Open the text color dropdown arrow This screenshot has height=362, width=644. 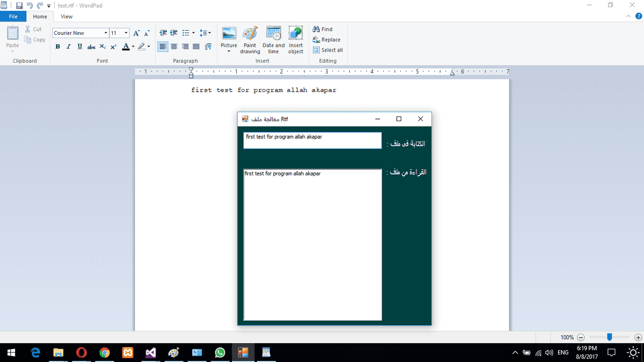pos(133,47)
